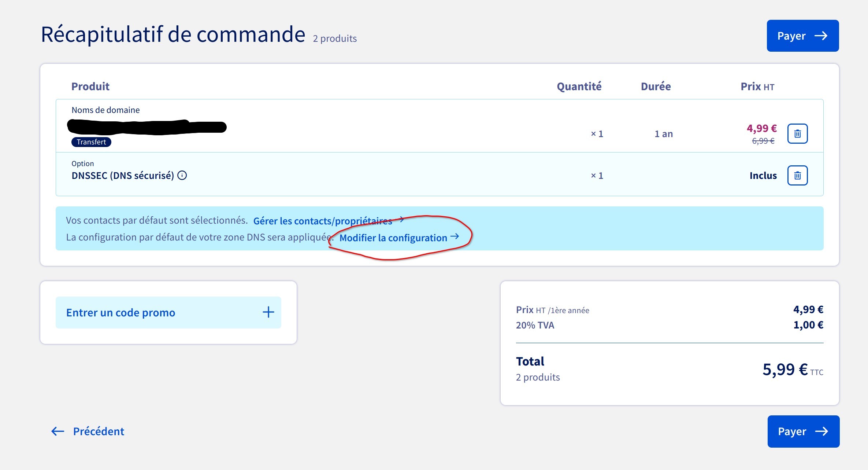Open the DNSSEC info tooltip icon
Screen dimensions: 868x470
click(182, 176)
